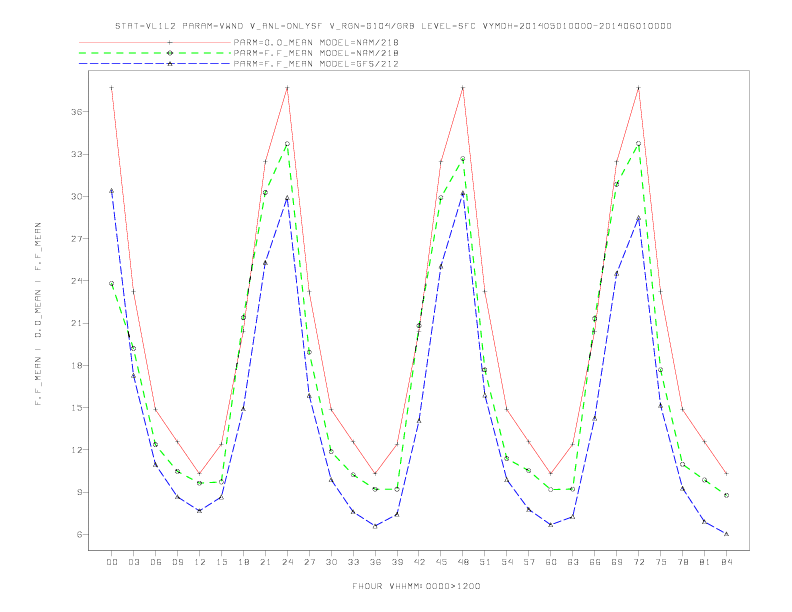Click y-axis tick label 24

click(x=77, y=281)
